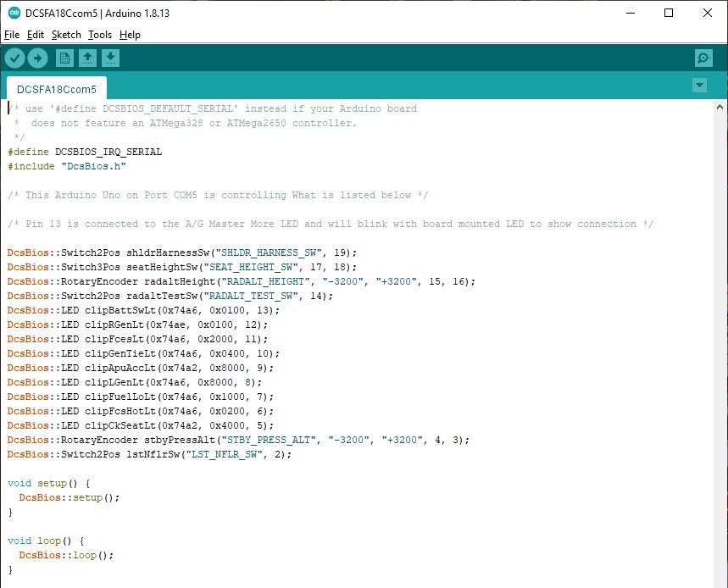Click the "RADALT_TEST_SW" string
This screenshot has height=588, width=728.
(251, 296)
